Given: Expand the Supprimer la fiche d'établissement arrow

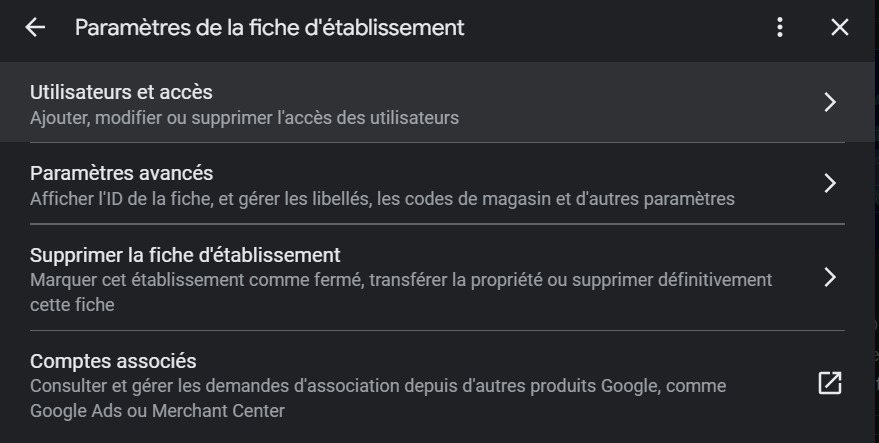Looking at the screenshot, I should (829, 277).
